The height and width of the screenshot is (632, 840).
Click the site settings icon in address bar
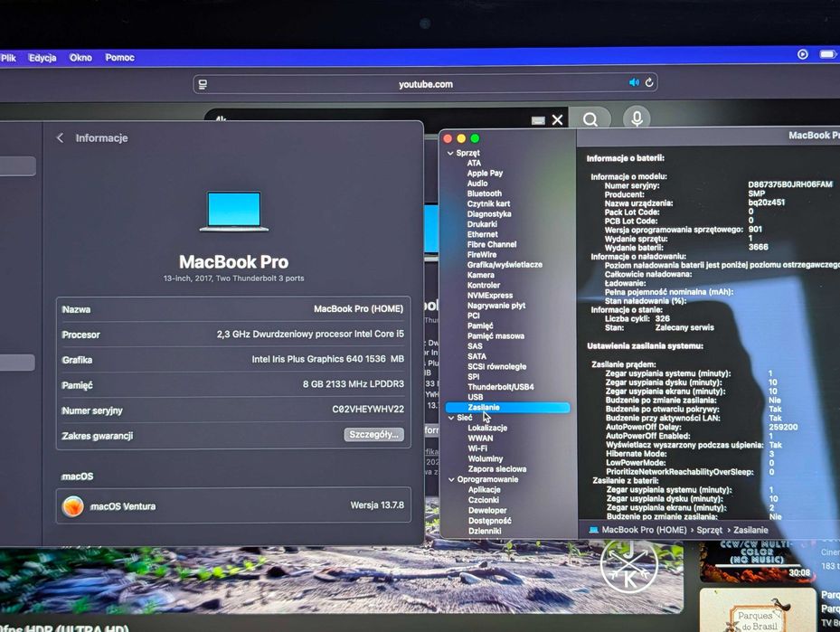[x=203, y=84]
